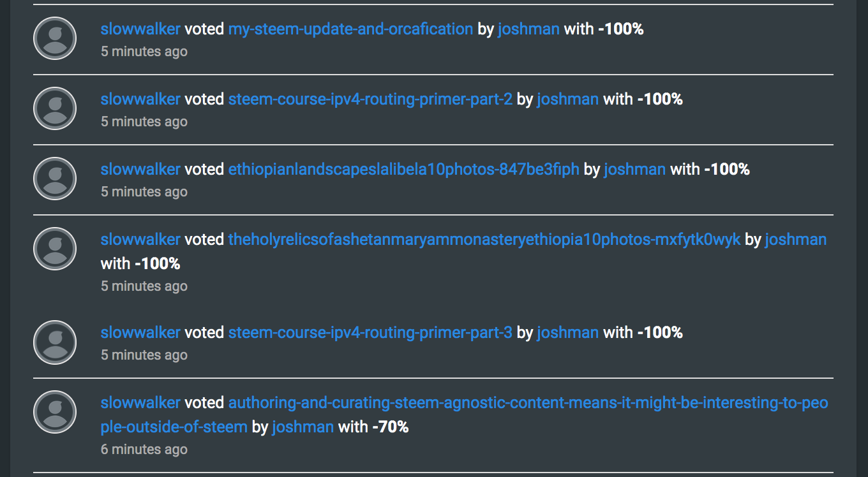Click avatar icon beside my-steem-update-and-orcafication vote

click(x=55, y=39)
